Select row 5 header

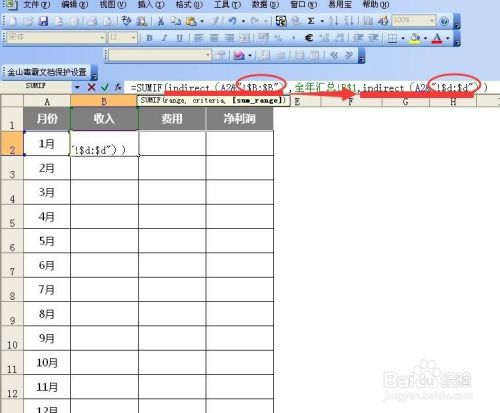pyautogui.click(x=12, y=217)
